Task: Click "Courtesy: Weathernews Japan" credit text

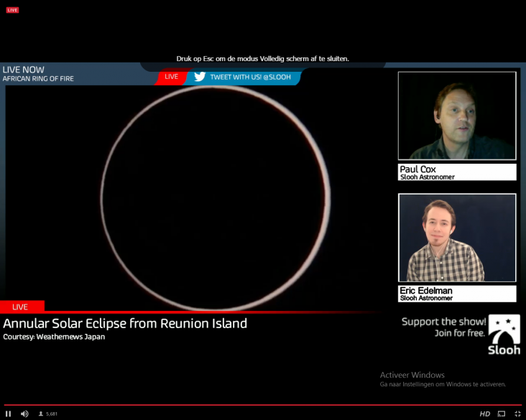Action: point(54,337)
